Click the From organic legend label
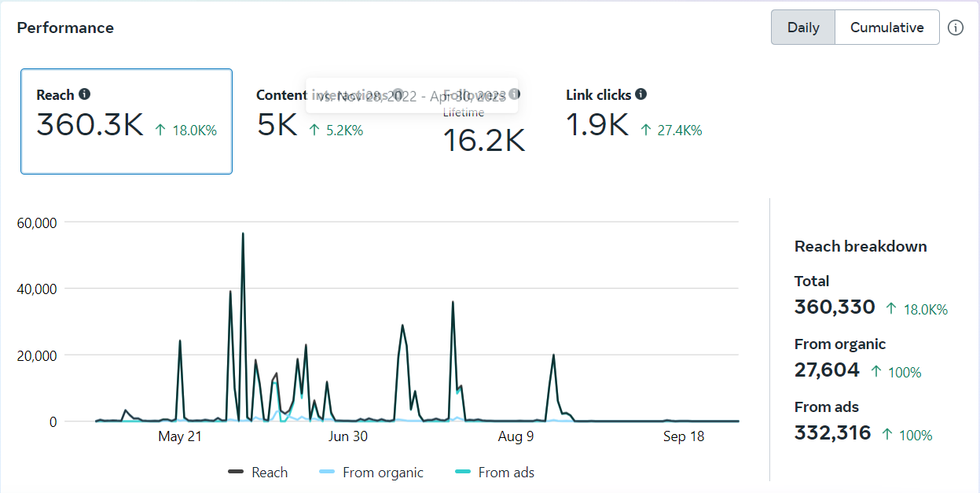The height and width of the screenshot is (493, 980). (x=383, y=473)
